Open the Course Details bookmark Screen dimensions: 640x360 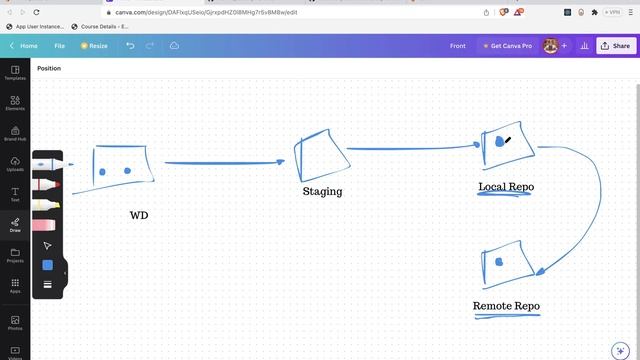pos(100,27)
